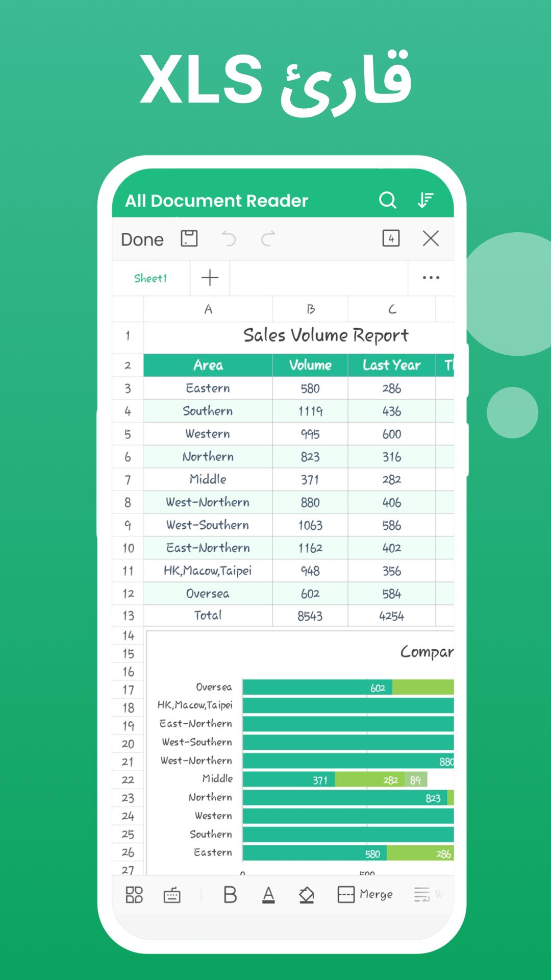Image resolution: width=551 pixels, height=980 pixels.
Task: Click the Oversea bar labeled 602 in chart
Action: click(x=317, y=688)
